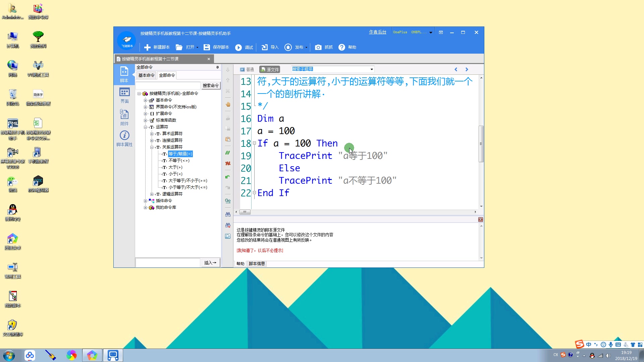The width and height of the screenshot is (644, 362).
Task: Click the binoculars find icon
Action: click(228, 214)
